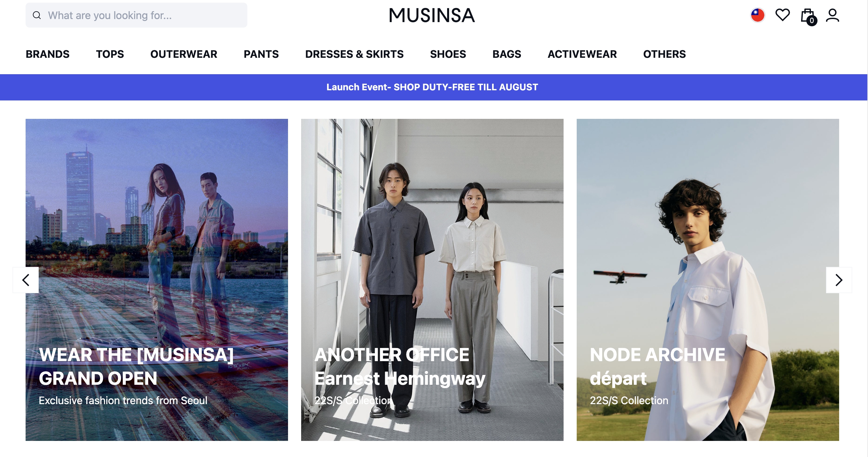Screen dimensions: 868x457
Task: Browse the PANTS category
Action: coord(261,54)
